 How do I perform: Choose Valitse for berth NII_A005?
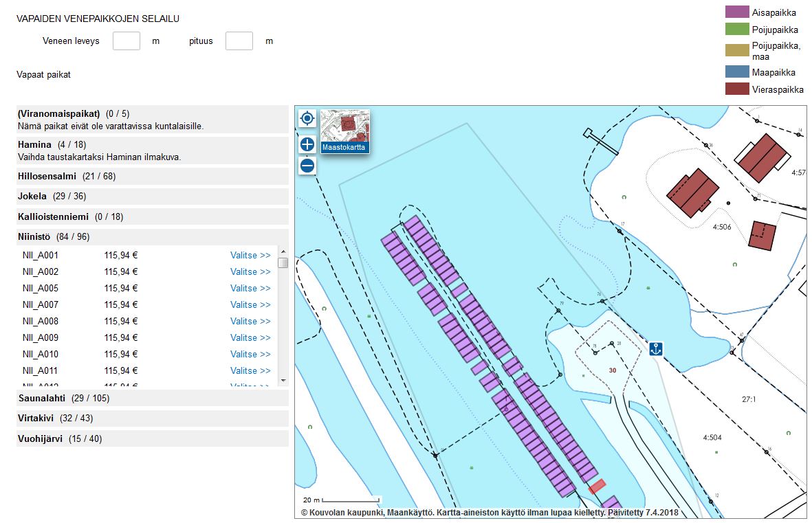point(250,289)
